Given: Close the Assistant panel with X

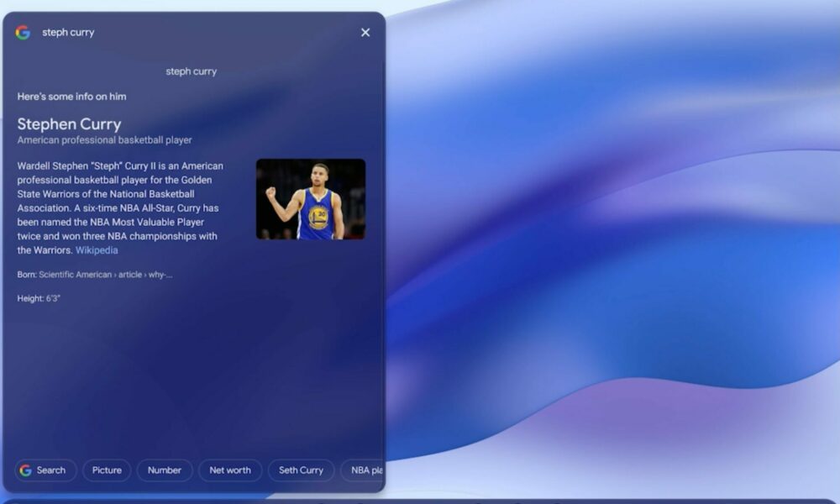Looking at the screenshot, I should point(365,33).
